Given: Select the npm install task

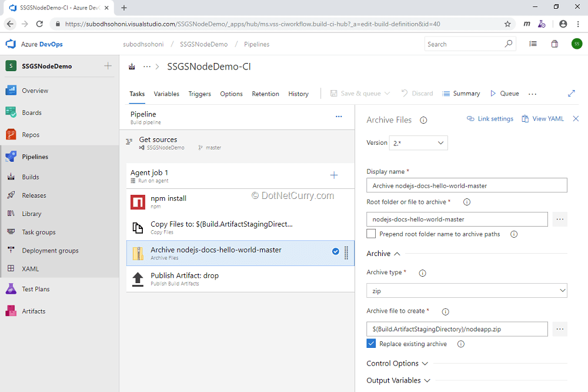Looking at the screenshot, I should coord(240,202).
